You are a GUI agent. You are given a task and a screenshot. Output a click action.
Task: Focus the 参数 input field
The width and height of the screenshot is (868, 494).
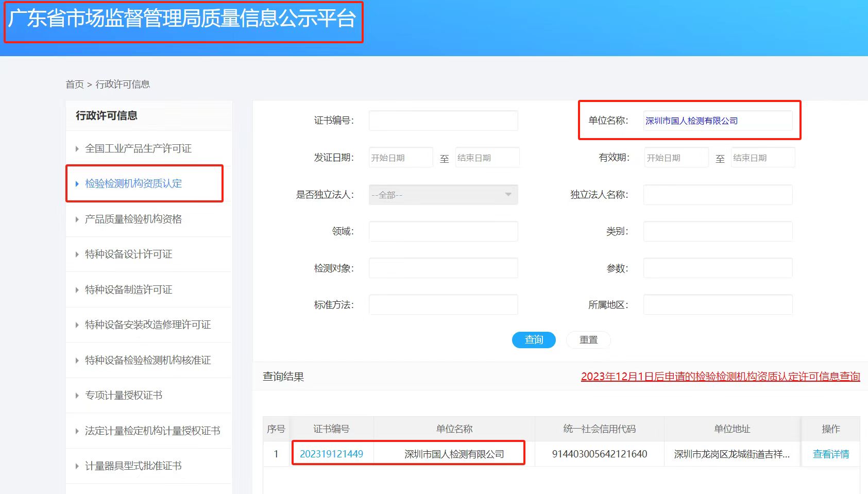click(x=718, y=268)
